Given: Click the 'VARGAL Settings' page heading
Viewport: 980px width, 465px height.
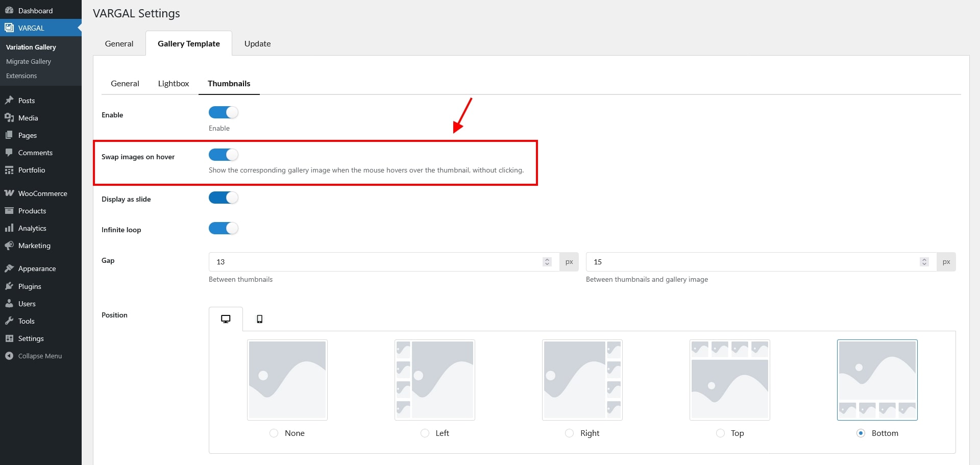Looking at the screenshot, I should (136, 13).
